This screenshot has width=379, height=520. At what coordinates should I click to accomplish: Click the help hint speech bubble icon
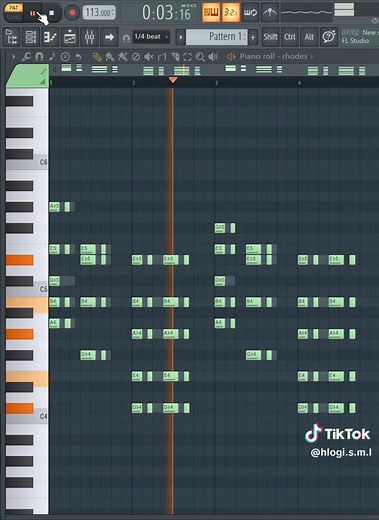pos(329,37)
